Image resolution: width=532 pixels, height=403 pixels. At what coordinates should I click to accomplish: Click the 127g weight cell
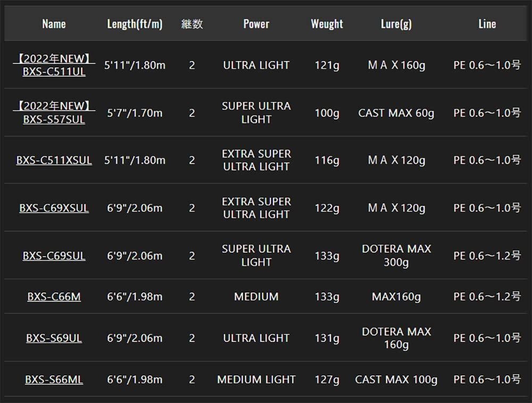click(x=327, y=380)
